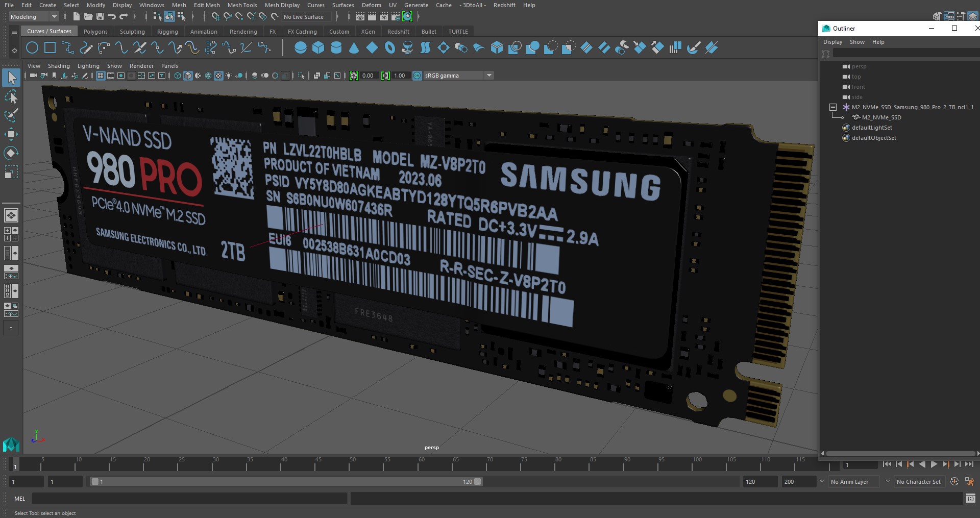Switch to the Polygons shelf tab

95,32
